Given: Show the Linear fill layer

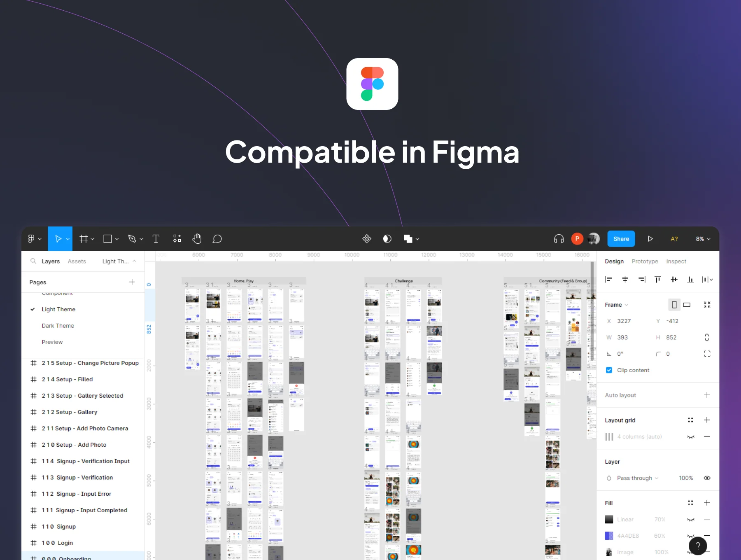Looking at the screenshot, I should [690, 520].
